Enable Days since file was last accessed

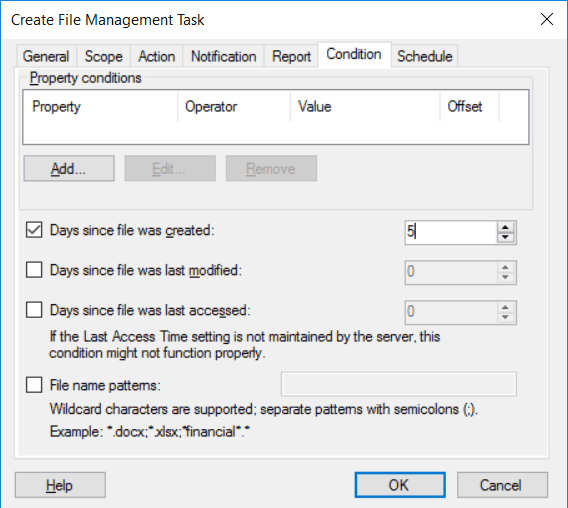(34, 310)
